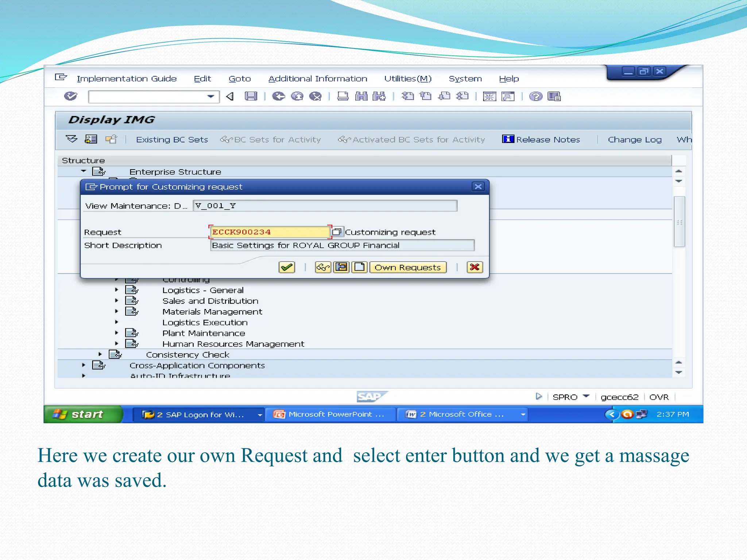747x560 pixels.
Task: Click the Create Request blank page icon
Action: point(359,267)
